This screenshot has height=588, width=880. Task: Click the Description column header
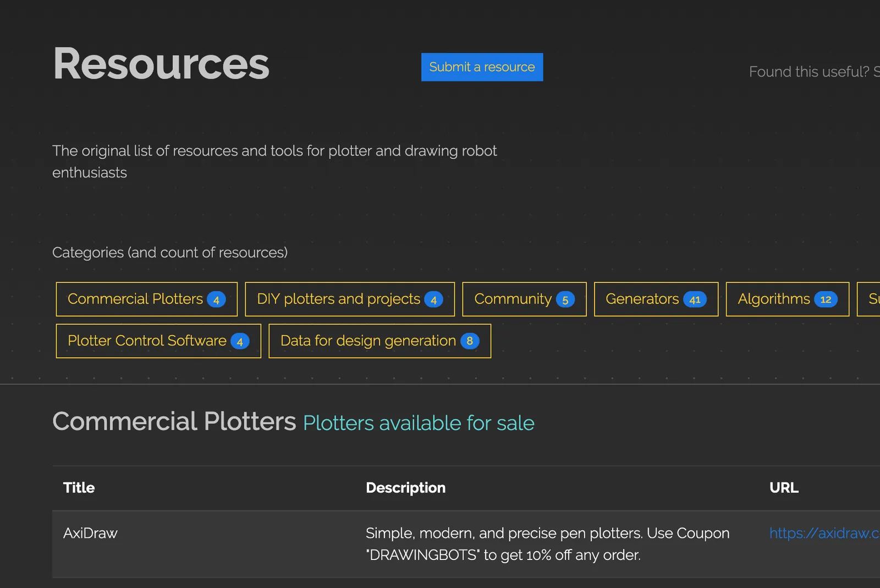click(x=405, y=488)
